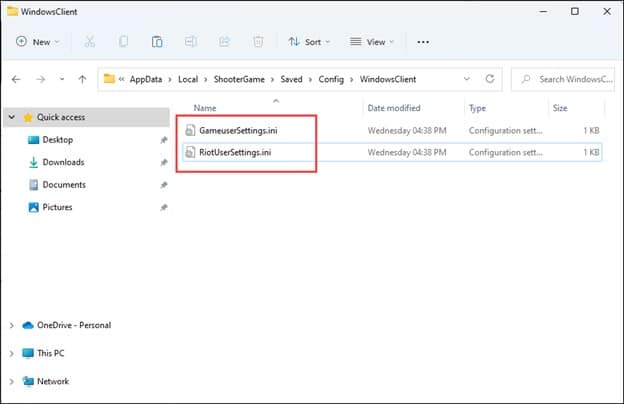Expand the This PC tree node

pyautogui.click(x=12, y=353)
